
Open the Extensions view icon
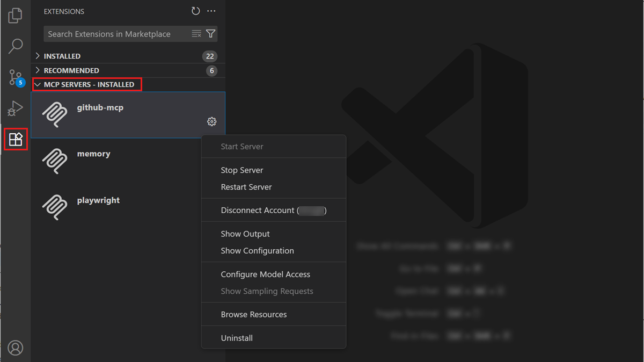point(15,139)
